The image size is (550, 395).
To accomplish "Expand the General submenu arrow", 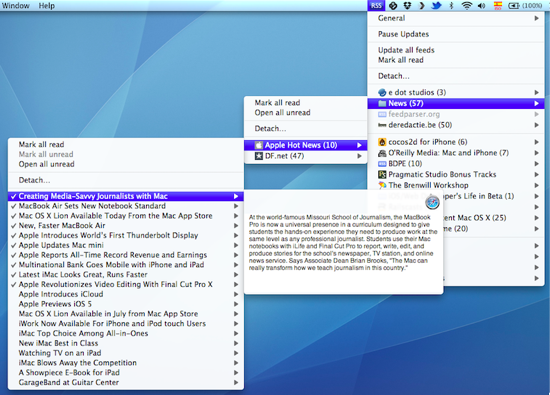I will [x=536, y=18].
